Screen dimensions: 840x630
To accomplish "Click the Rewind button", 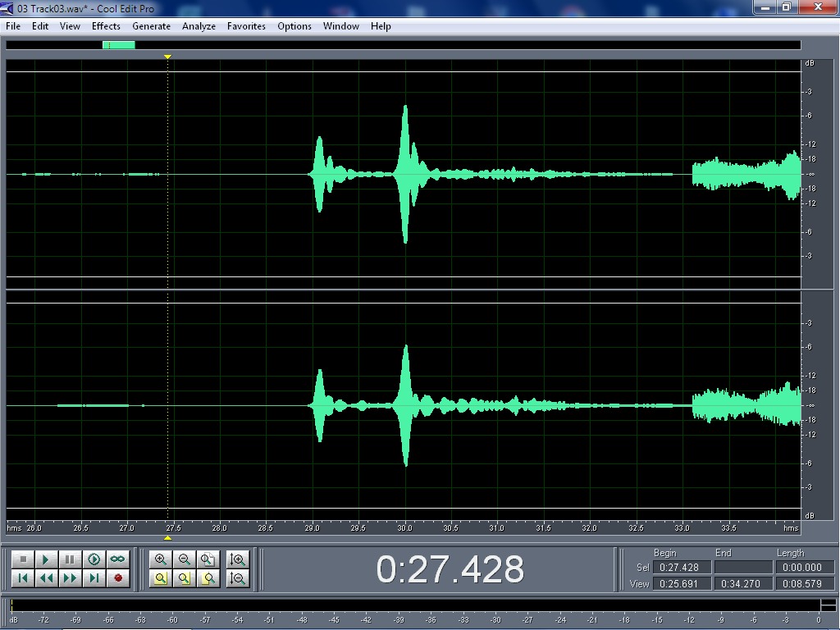I will point(47,578).
